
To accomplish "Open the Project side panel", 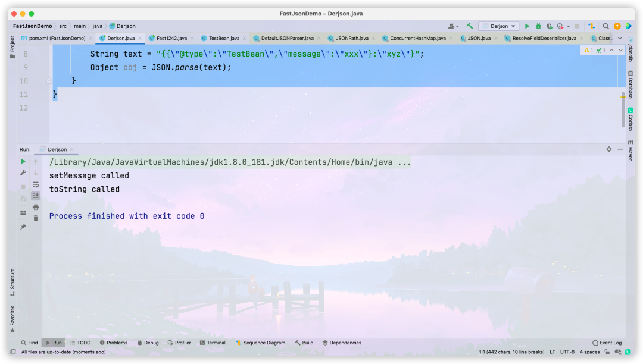I will click(13, 46).
